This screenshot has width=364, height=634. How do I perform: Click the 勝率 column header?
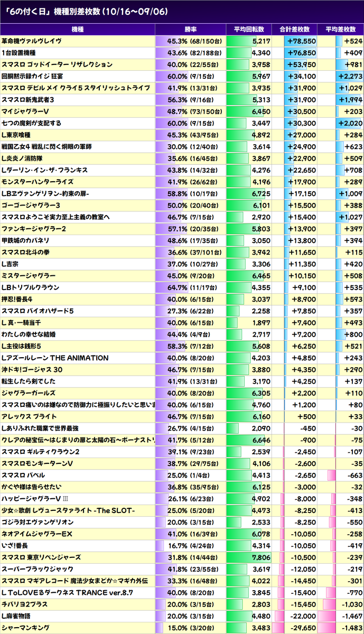(190, 29)
